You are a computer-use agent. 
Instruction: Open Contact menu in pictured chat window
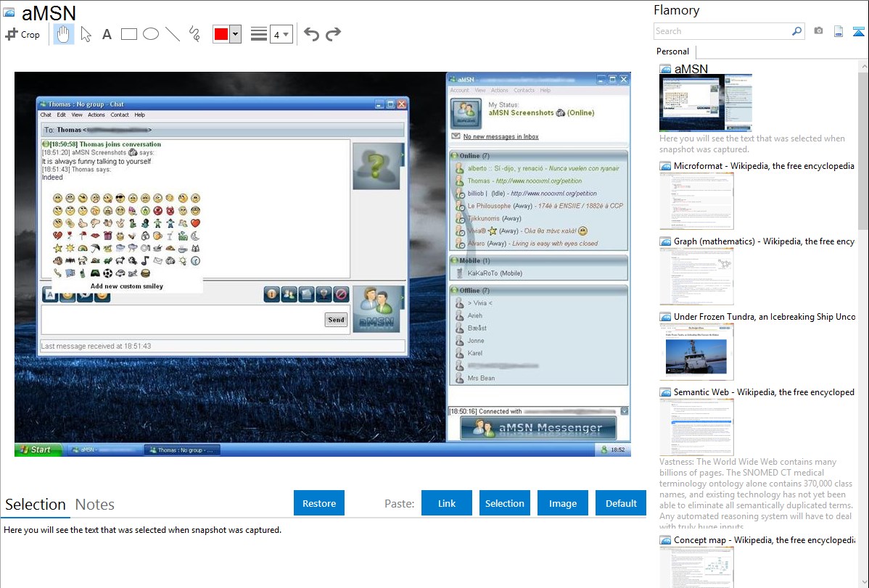click(x=120, y=115)
